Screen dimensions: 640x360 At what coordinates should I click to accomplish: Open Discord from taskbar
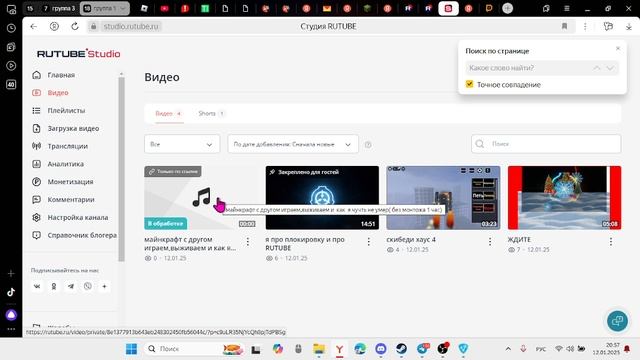click(381, 349)
